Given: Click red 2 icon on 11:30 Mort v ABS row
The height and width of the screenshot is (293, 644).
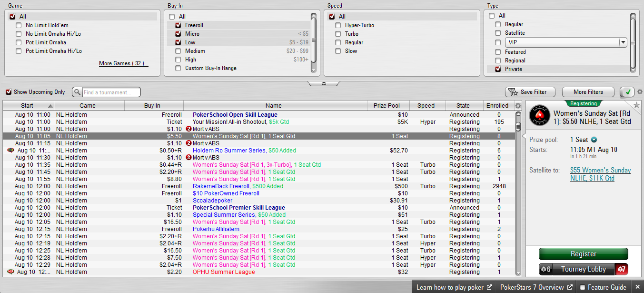Looking at the screenshot, I should click(188, 158).
